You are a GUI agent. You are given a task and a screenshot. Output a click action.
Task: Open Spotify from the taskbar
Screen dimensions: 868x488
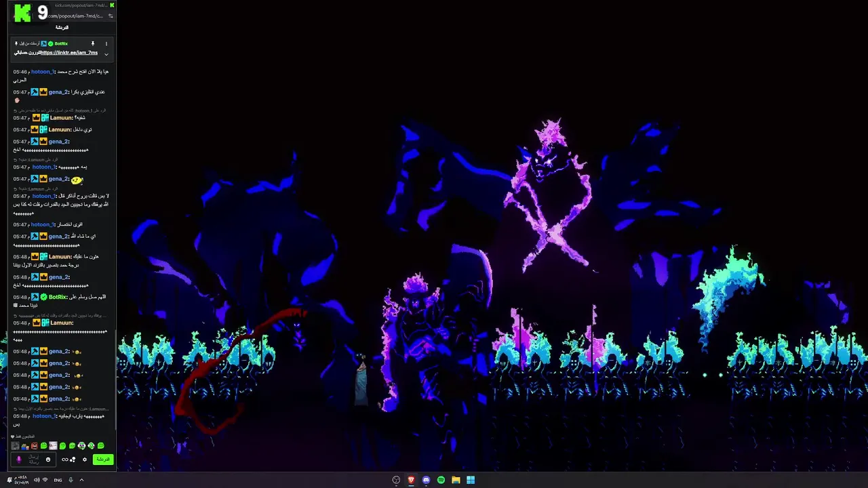click(441, 480)
